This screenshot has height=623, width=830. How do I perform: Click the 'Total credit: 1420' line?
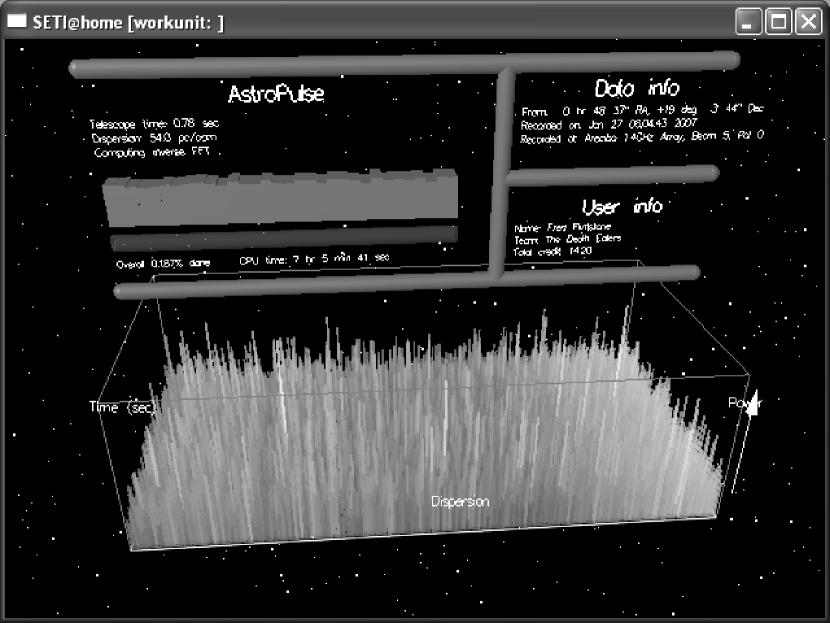coord(553,251)
